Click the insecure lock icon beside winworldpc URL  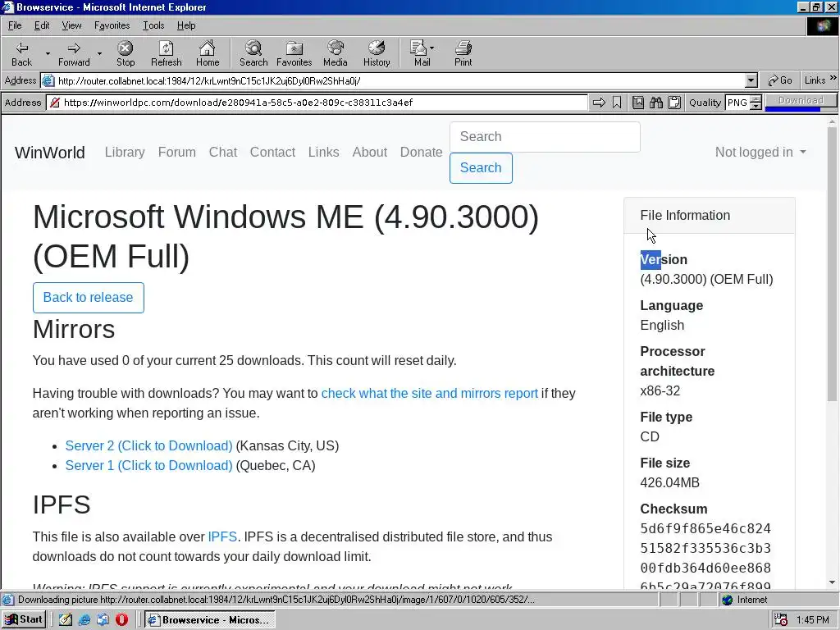coord(55,103)
